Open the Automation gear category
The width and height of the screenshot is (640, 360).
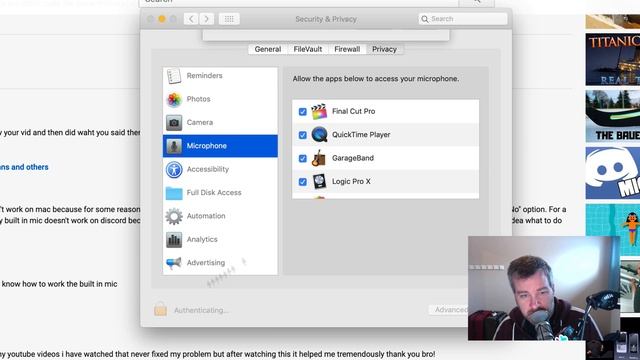coord(220,216)
